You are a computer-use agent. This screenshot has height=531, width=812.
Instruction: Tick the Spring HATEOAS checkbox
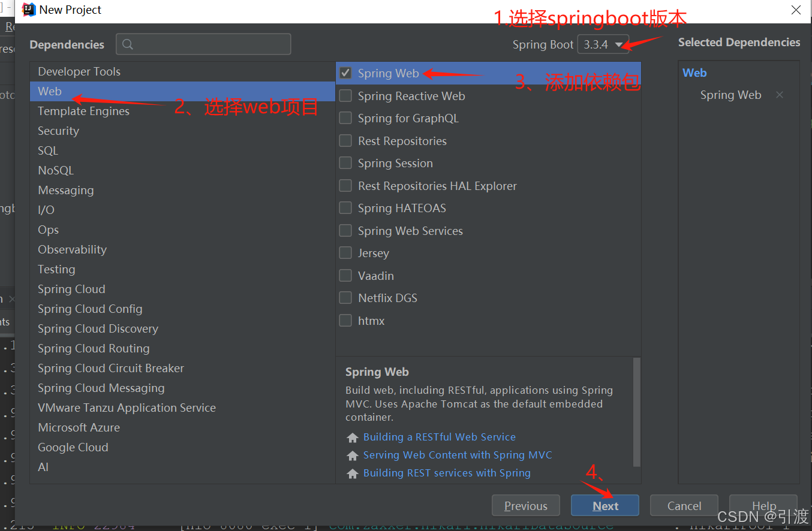(345, 208)
